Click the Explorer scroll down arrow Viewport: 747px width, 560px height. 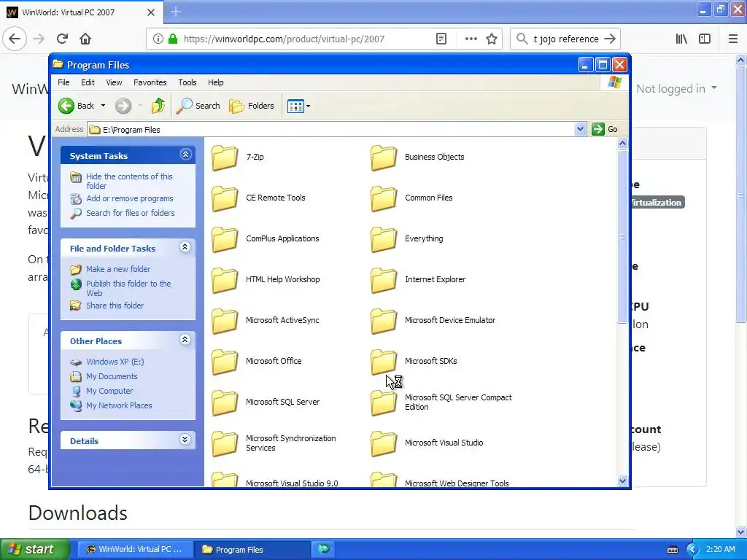623,481
